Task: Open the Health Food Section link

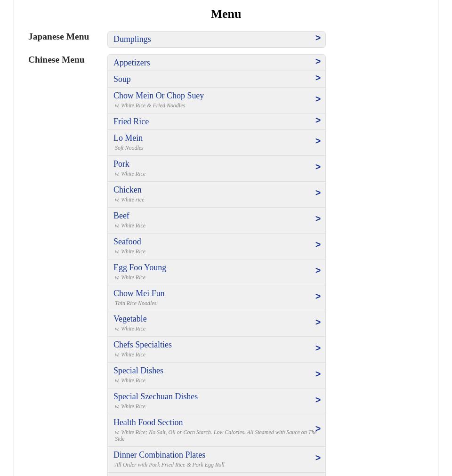Action: 148,422
